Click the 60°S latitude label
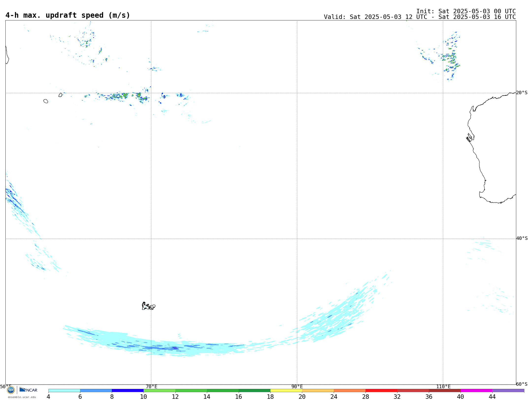Screen dimensions: 532x400 coord(522,384)
